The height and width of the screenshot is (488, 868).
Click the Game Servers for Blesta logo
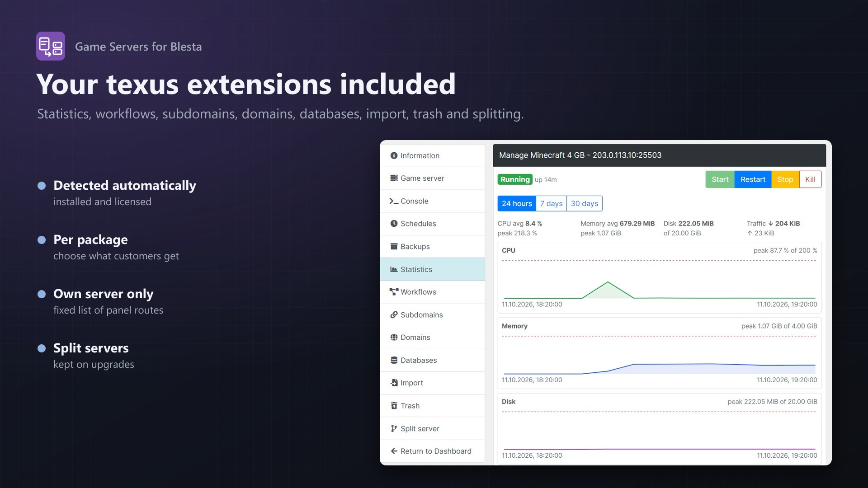point(51,46)
